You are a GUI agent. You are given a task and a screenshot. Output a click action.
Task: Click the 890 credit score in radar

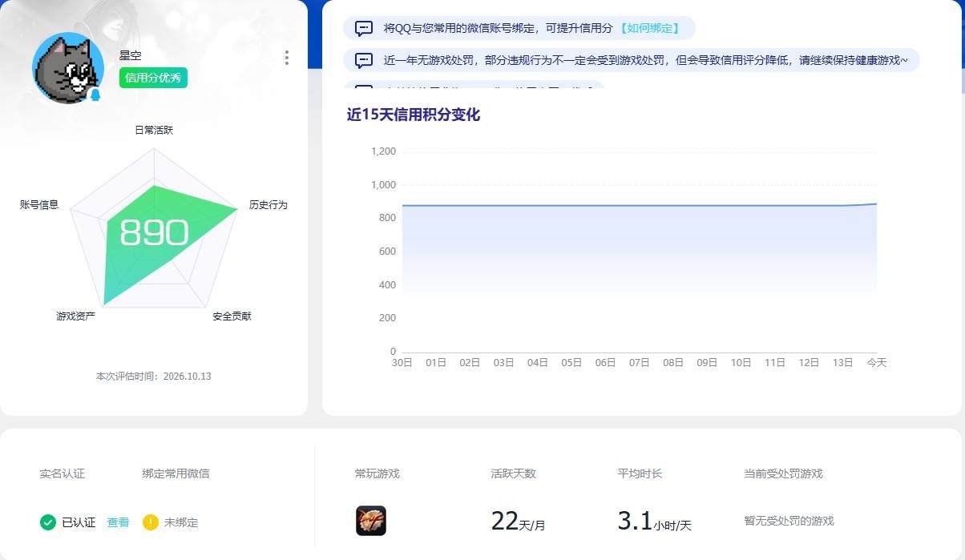[x=154, y=233]
